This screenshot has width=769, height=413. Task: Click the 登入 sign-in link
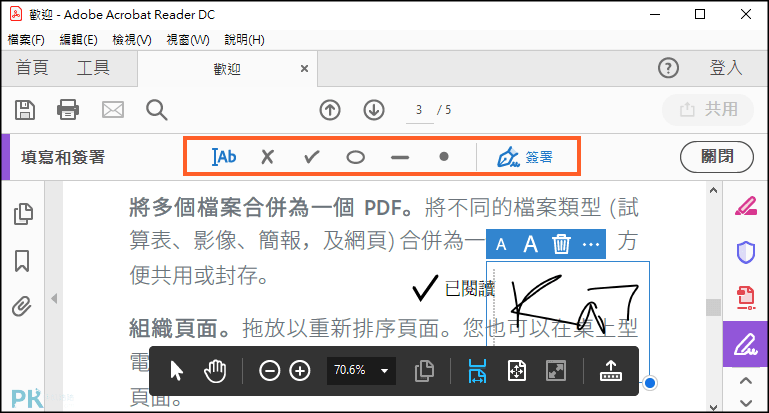pyautogui.click(x=726, y=68)
